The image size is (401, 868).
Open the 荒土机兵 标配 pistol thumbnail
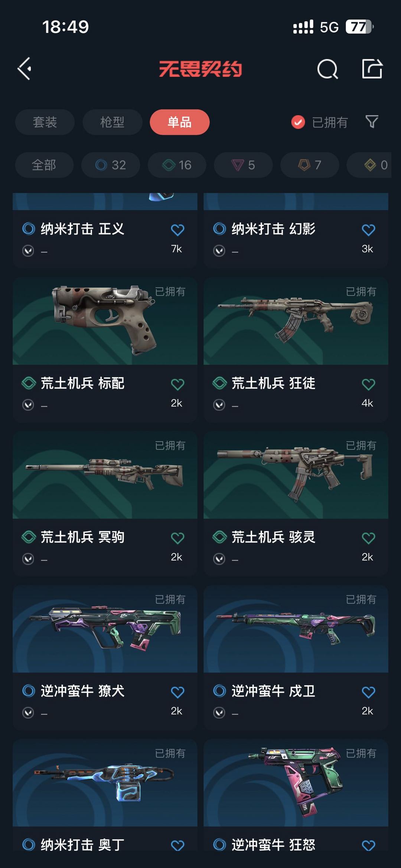click(x=105, y=321)
